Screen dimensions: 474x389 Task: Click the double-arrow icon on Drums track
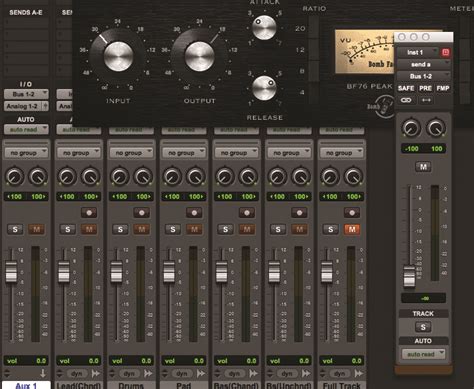pyautogui.click(x=148, y=374)
